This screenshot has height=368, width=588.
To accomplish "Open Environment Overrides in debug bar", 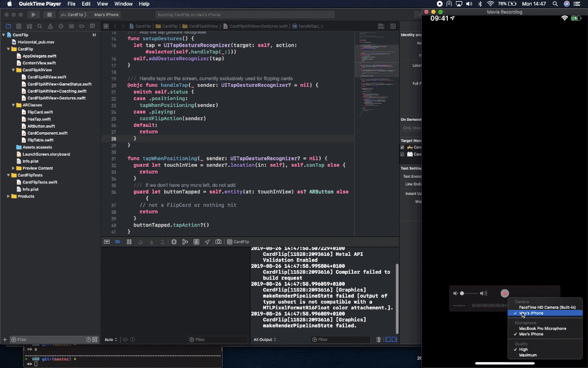I will coord(196,242).
